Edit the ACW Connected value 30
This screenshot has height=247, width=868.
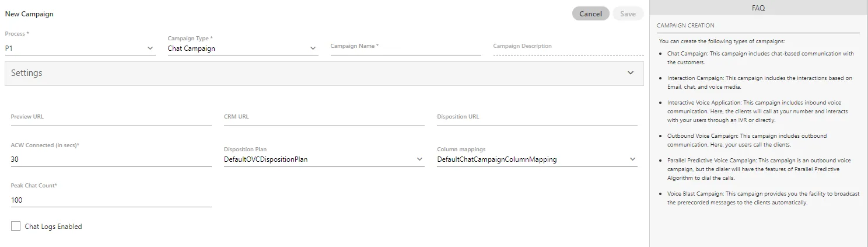point(111,159)
